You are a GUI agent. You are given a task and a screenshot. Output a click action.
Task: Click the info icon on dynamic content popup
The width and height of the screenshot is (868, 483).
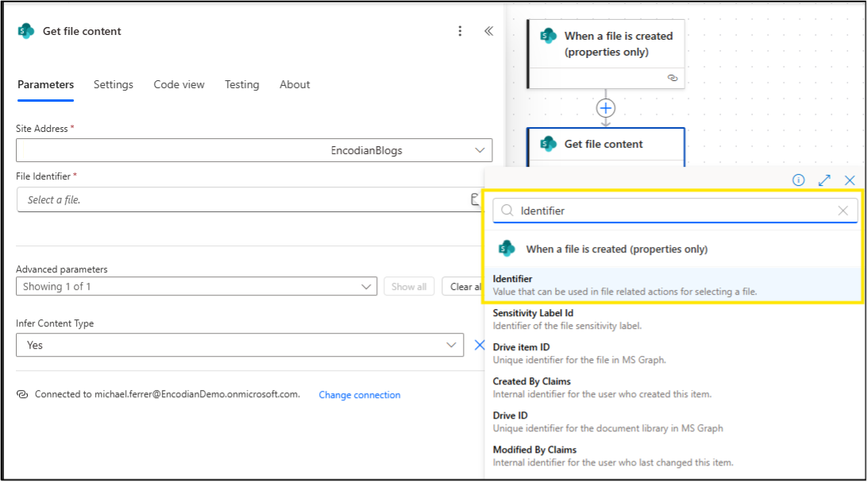pos(798,180)
